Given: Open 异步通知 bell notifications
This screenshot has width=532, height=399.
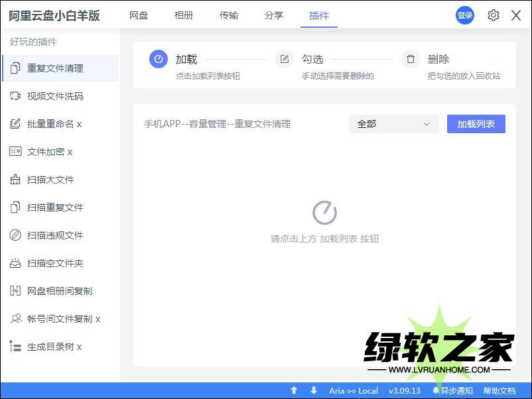Looking at the screenshot, I should click(452, 390).
